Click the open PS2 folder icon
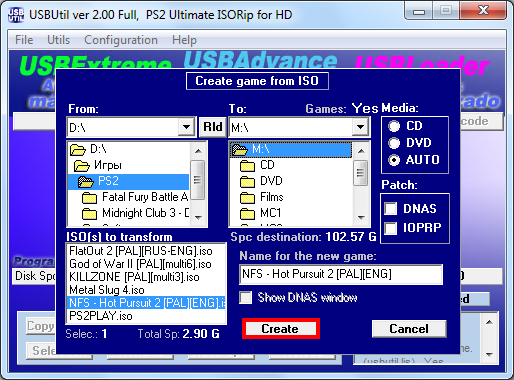 [x=86, y=181]
